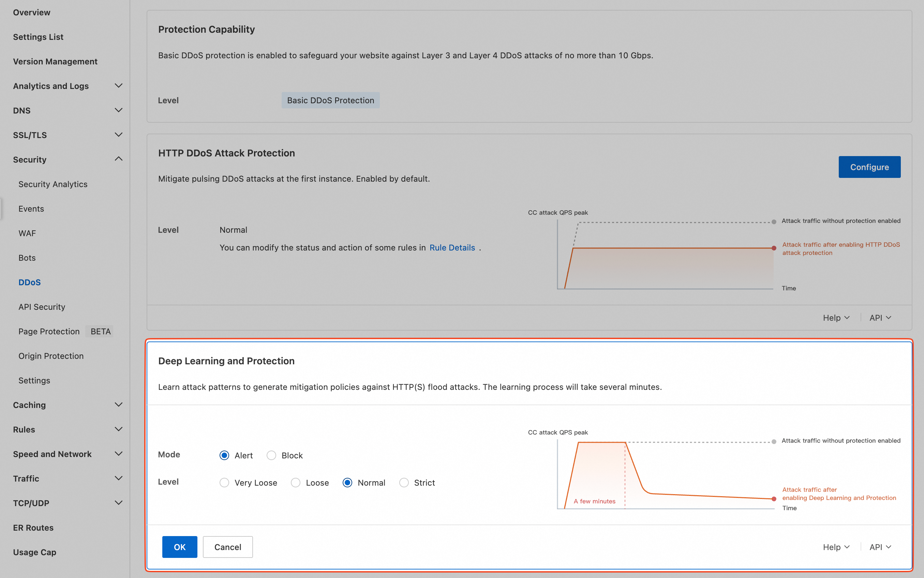
Task: Go to Security Analytics in sidebar
Action: [53, 184]
